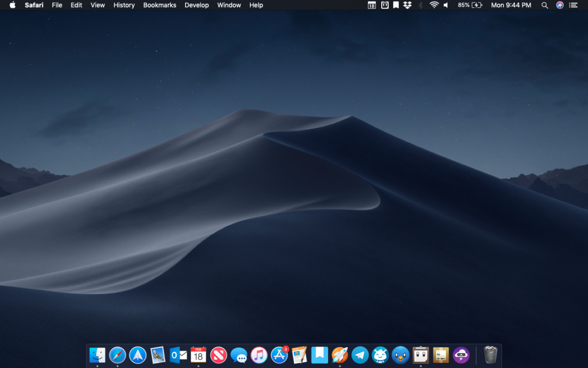Launch the News app from dock

pyautogui.click(x=218, y=355)
